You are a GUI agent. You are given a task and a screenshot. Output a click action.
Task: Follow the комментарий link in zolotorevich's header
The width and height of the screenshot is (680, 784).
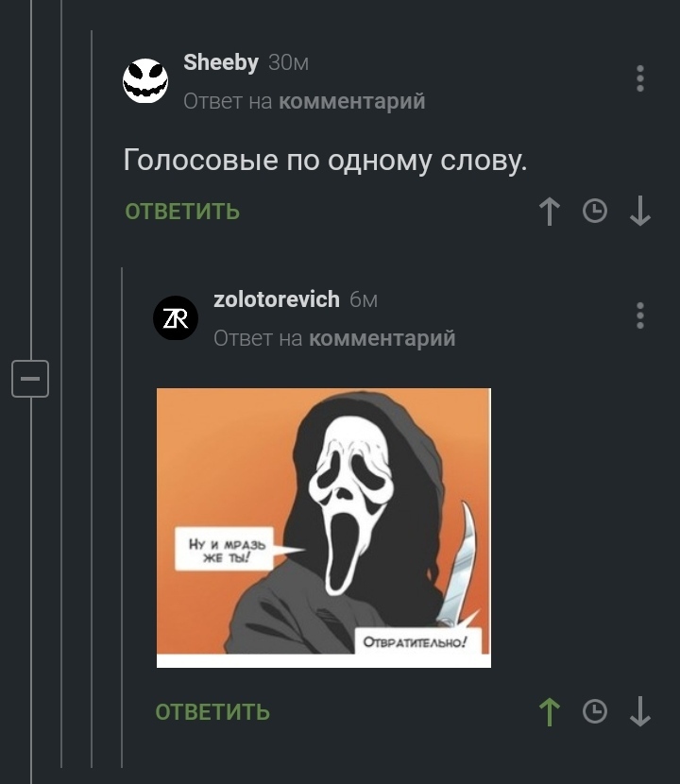tap(382, 338)
